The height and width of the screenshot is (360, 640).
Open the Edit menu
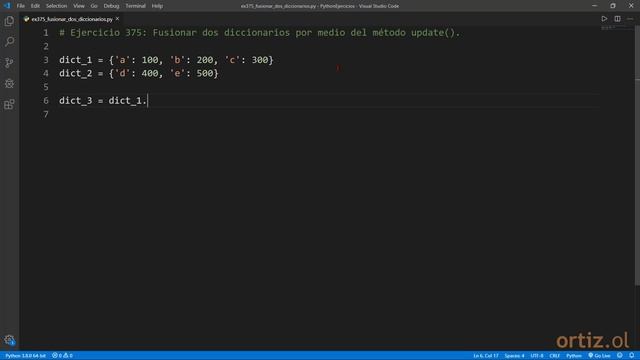tap(35, 6)
